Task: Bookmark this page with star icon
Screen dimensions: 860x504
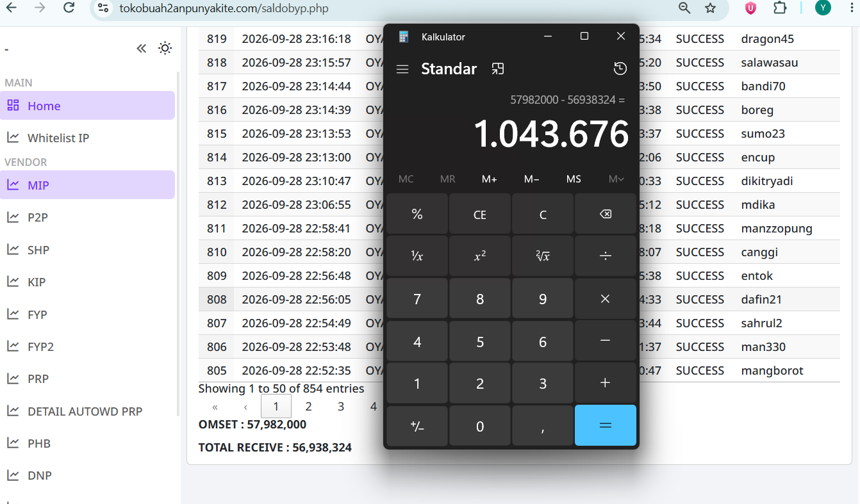Action: coord(710,8)
